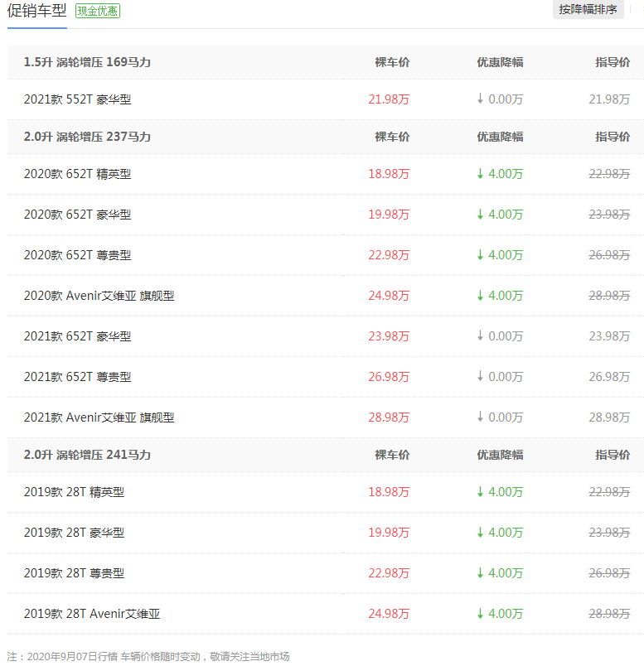The height and width of the screenshot is (666, 644).
Task: Click struck-through 28.98万 guide price of 2020款 Avenir
Action: 609,296
